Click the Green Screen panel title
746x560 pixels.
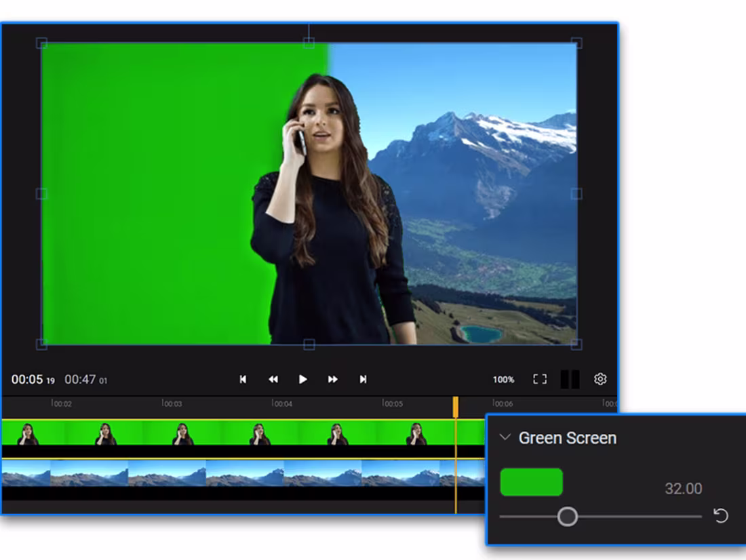[567, 438]
